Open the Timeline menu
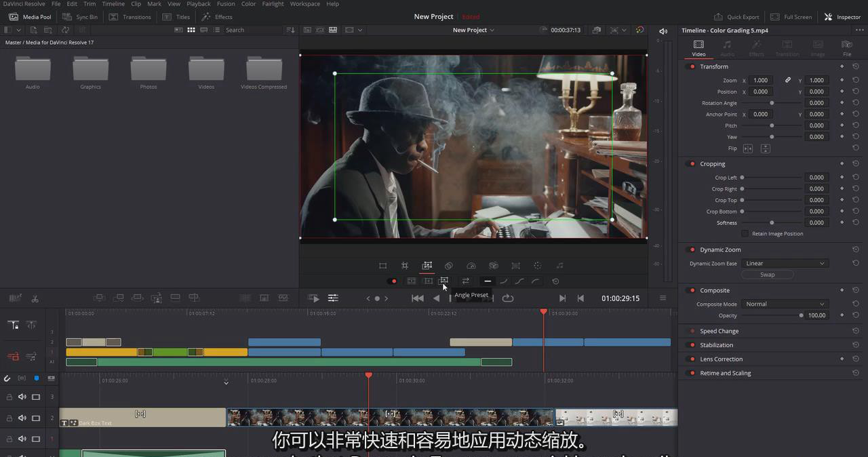This screenshot has height=457, width=868. pyautogui.click(x=113, y=4)
